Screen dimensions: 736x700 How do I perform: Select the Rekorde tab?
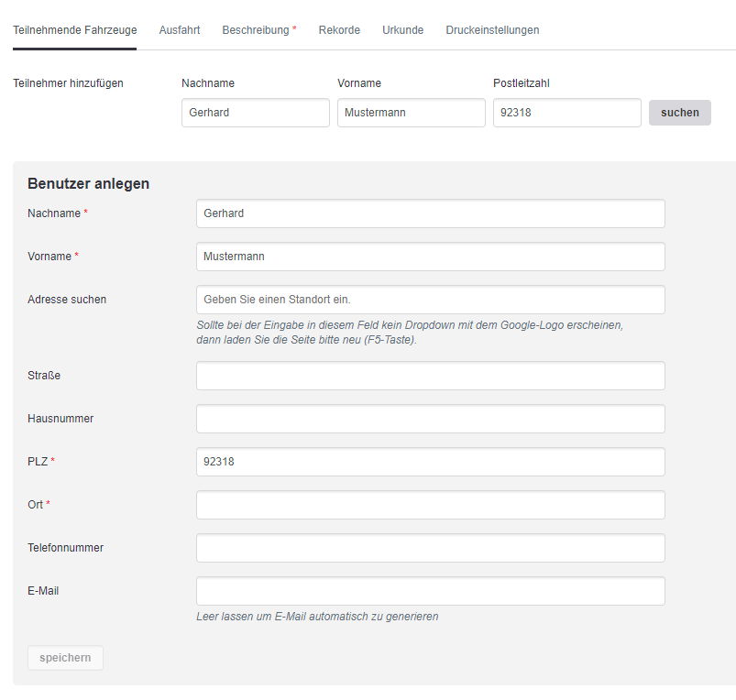pyautogui.click(x=339, y=30)
